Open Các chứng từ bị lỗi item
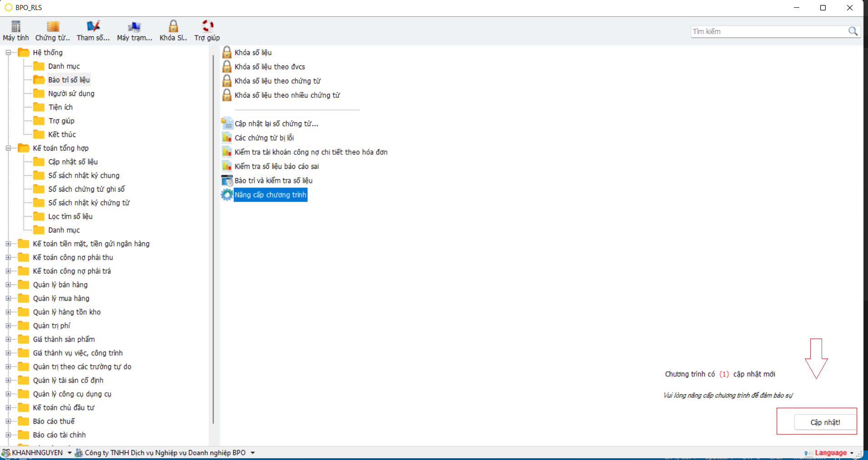 pos(264,138)
